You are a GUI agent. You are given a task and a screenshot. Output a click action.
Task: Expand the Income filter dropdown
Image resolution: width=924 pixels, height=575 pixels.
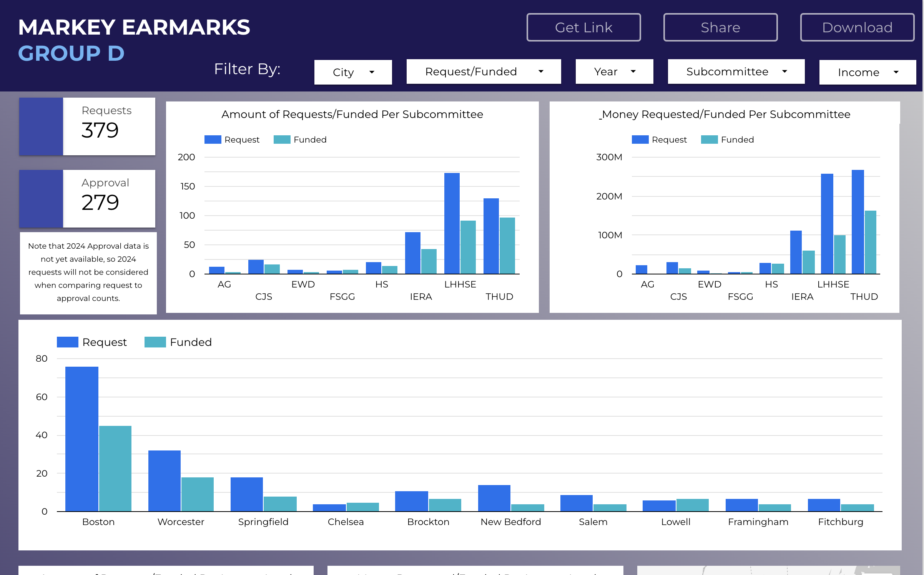867,72
